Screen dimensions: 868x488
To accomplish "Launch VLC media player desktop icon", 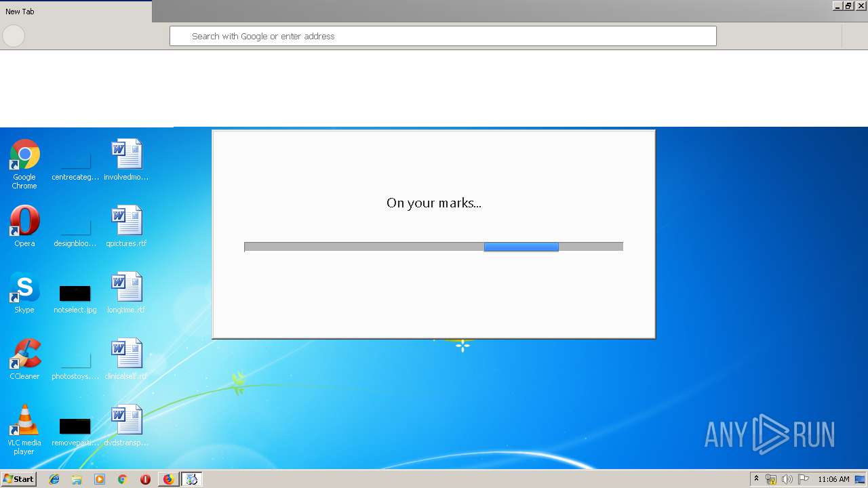I will (24, 430).
